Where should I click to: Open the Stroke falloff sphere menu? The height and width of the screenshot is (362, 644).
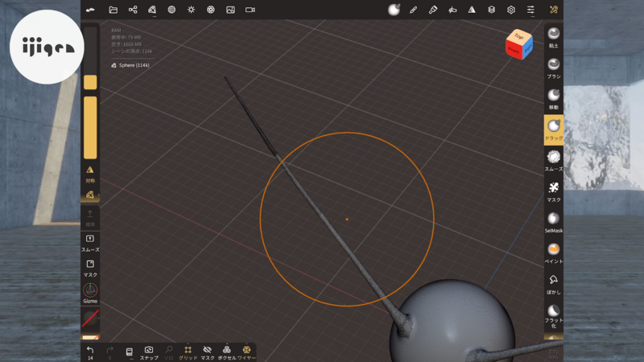(x=394, y=10)
